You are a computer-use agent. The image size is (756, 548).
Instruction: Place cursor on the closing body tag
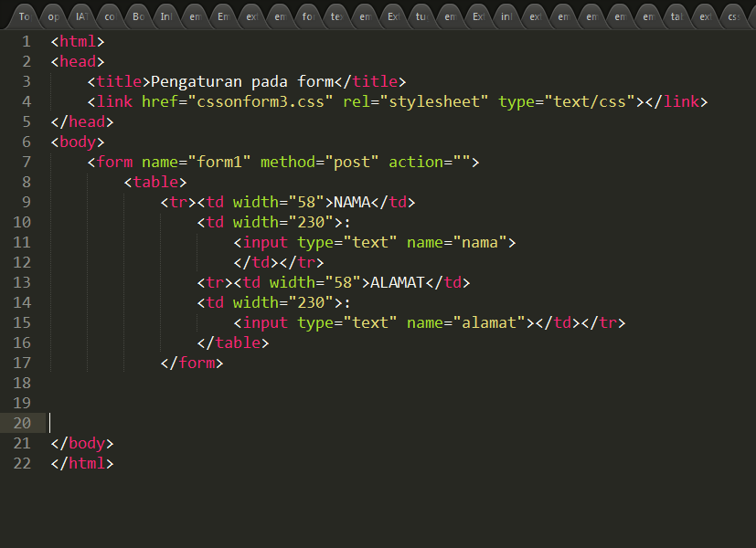[x=82, y=443]
